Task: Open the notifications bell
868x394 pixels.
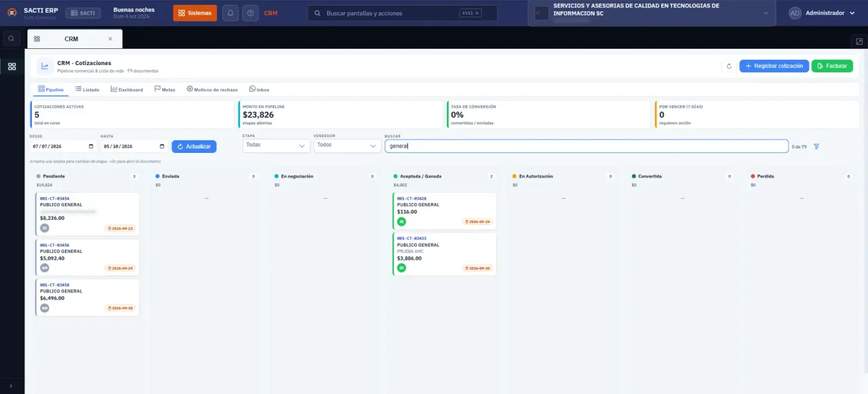Action: click(x=230, y=13)
